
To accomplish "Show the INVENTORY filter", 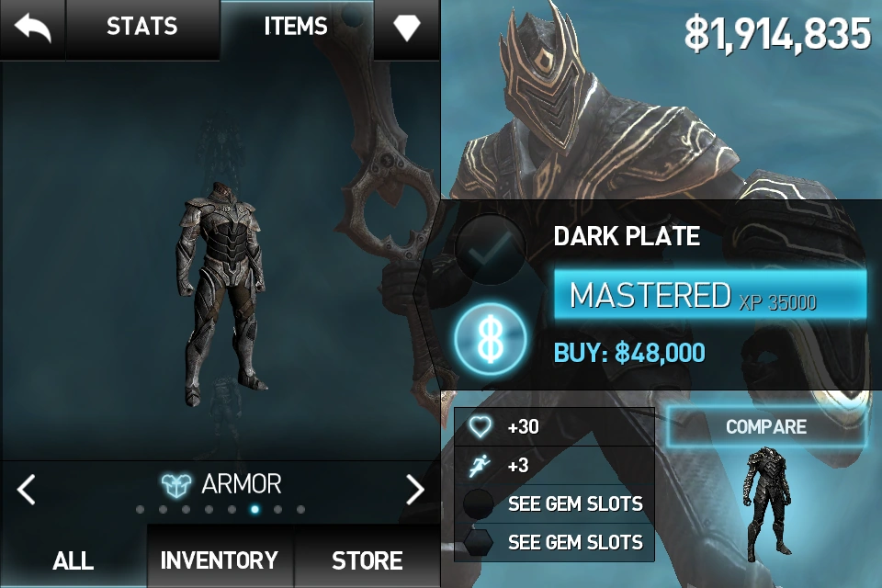I will (x=220, y=560).
